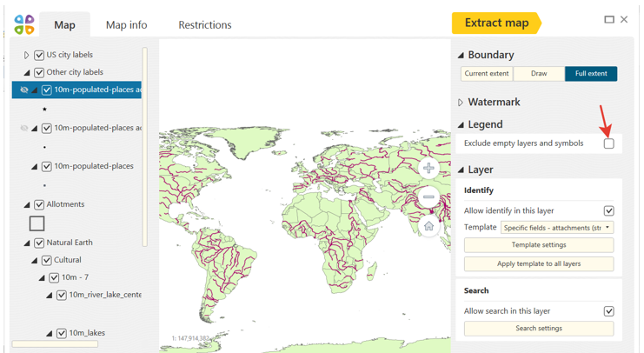Click the layer tree vertical scrollbar
Image resolution: width=644 pixels, height=353 pixels.
(144, 147)
